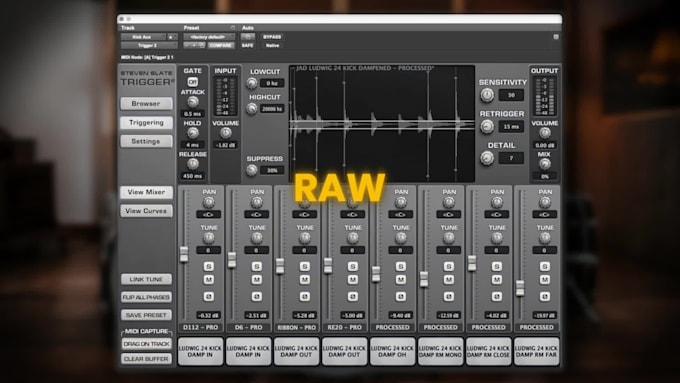This screenshot has height=383, width=680.
Task: Click the gate Attack knob
Action: [193, 102]
